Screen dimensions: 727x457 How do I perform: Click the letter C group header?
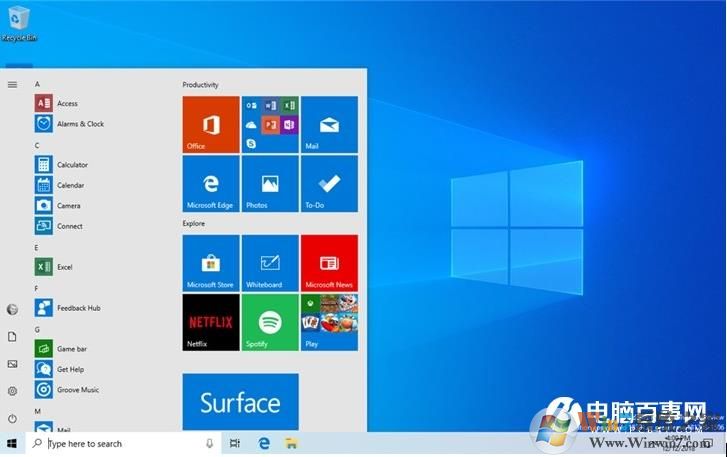coord(37,146)
